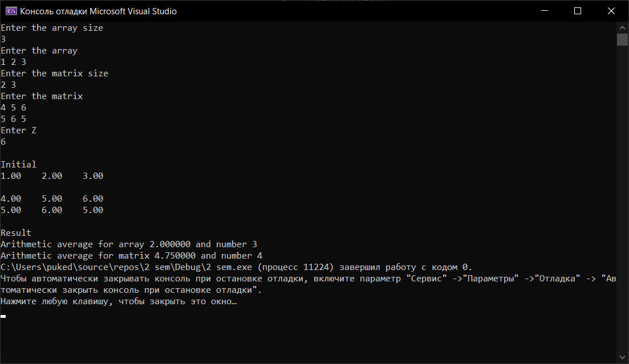Viewport: 629px width, 364px height.
Task: Click the 3.00 value in the initial array row
Action: 93,176
